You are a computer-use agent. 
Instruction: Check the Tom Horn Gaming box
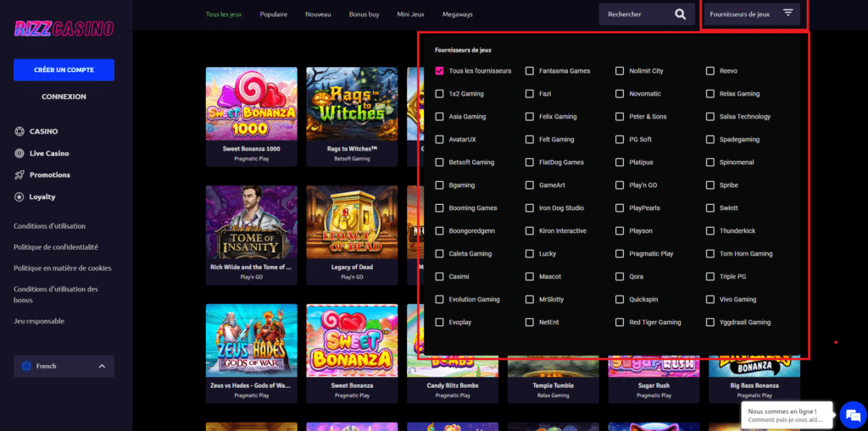(x=710, y=254)
